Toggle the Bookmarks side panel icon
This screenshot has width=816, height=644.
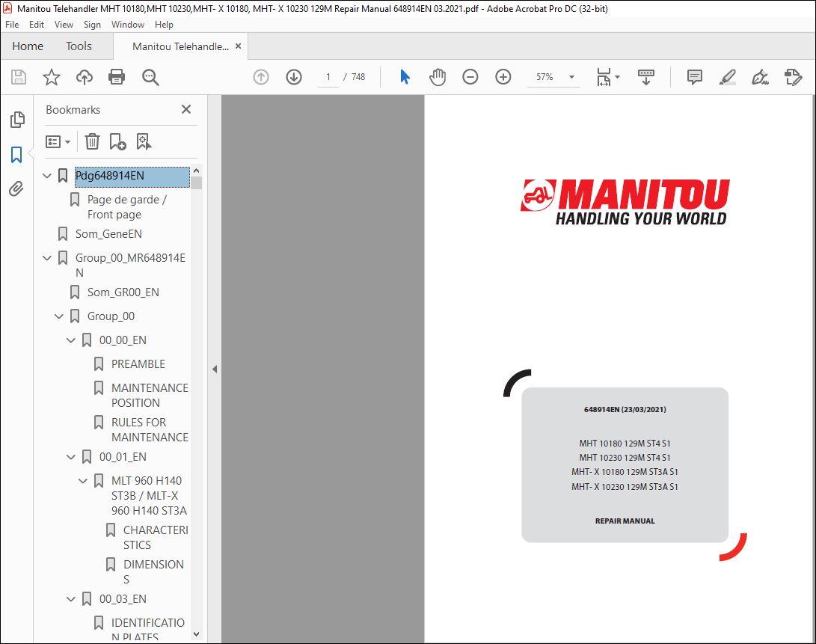tap(16, 155)
